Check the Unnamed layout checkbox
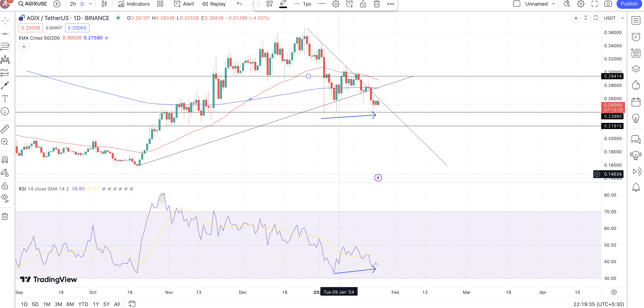644x308 pixels. click(x=517, y=4)
